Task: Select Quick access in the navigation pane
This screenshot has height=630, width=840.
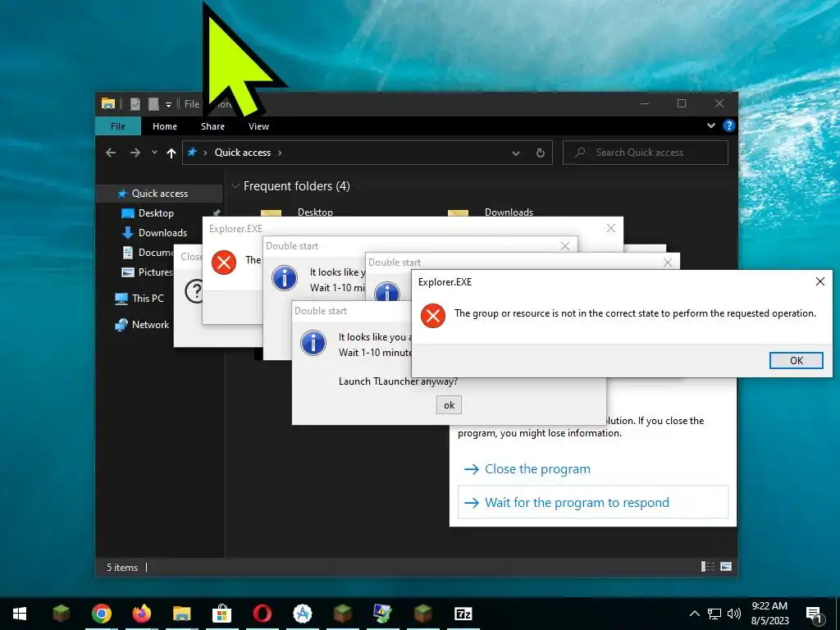Action: tap(159, 194)
